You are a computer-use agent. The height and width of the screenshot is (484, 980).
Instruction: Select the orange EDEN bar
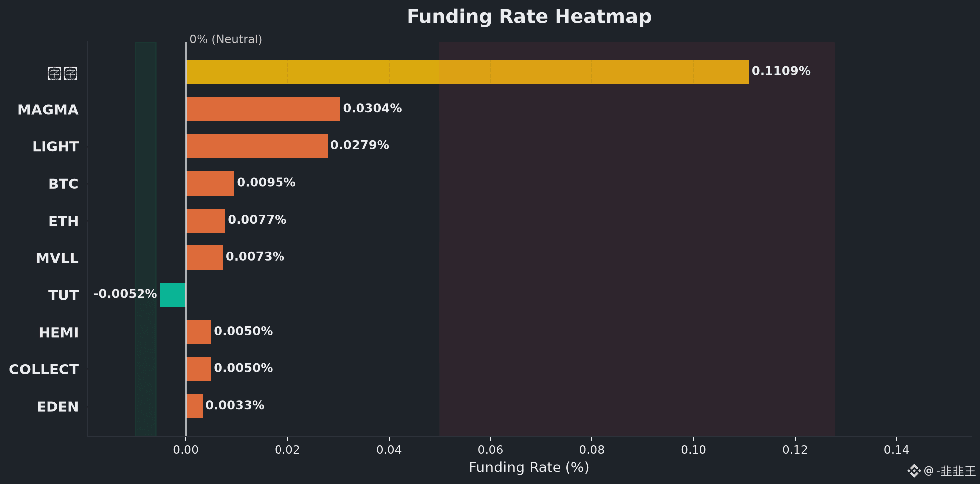point(194,406)
